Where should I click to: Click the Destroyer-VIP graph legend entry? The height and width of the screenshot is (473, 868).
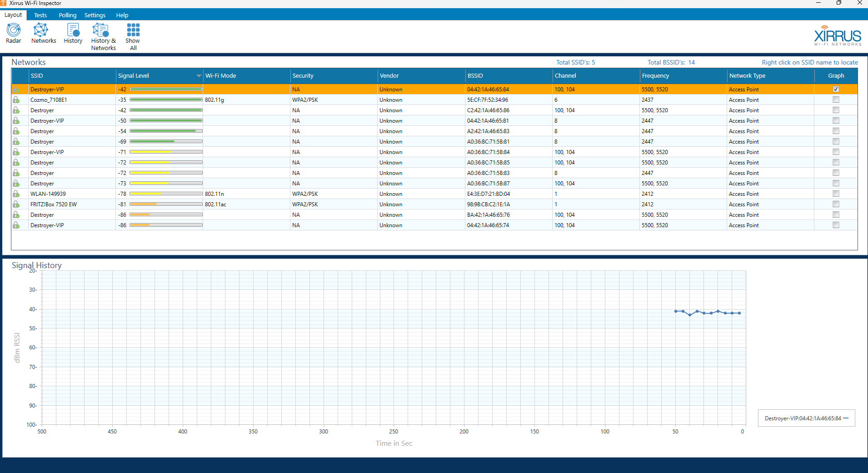[806, 418]
